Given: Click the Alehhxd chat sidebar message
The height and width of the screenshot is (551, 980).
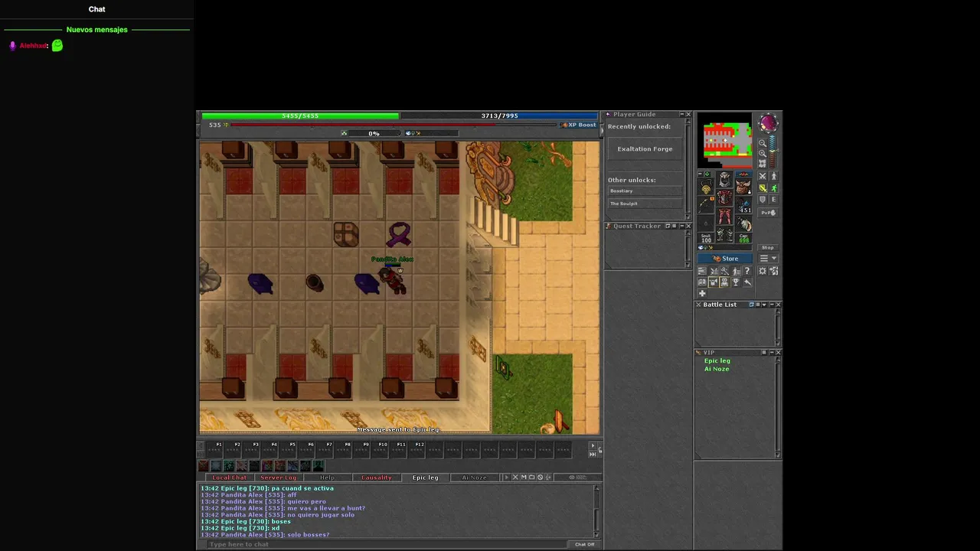Looking at the screenshot, I should [38, 46].
